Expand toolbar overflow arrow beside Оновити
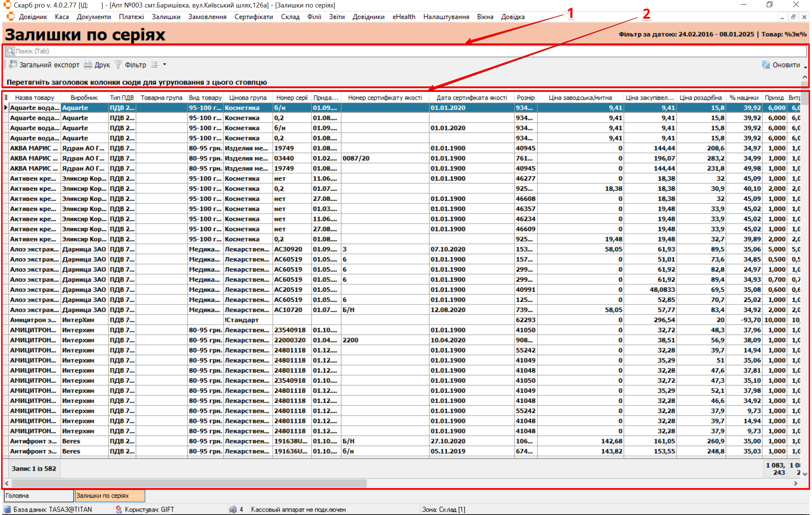 click(x=805, y=67)
